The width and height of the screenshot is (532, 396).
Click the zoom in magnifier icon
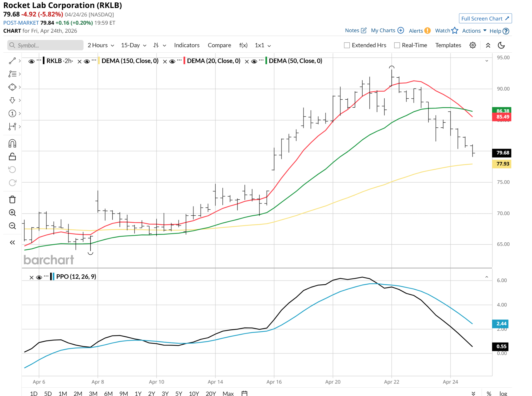pos(12,213)
